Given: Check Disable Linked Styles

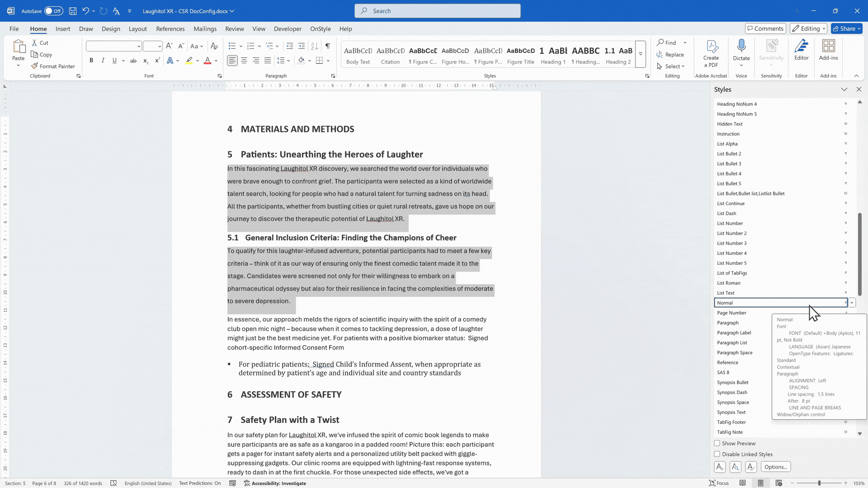Looking at the screenshot, I should point(717,454).
